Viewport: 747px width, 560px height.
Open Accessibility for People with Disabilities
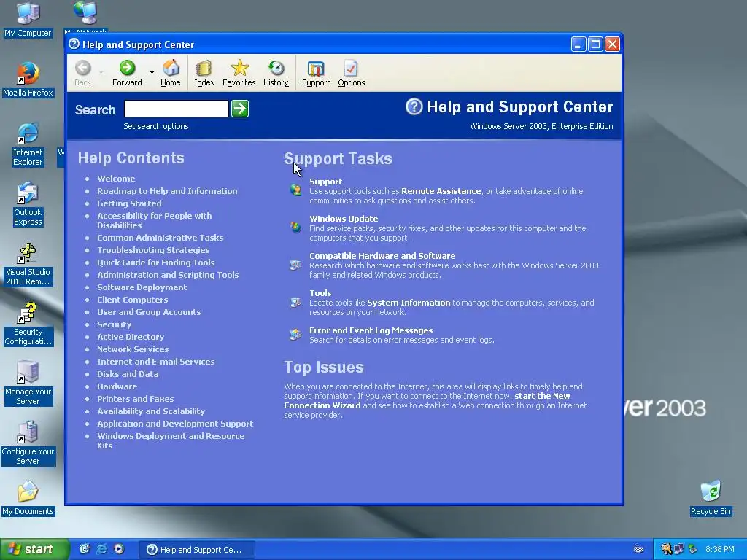[x=155, y=220]
